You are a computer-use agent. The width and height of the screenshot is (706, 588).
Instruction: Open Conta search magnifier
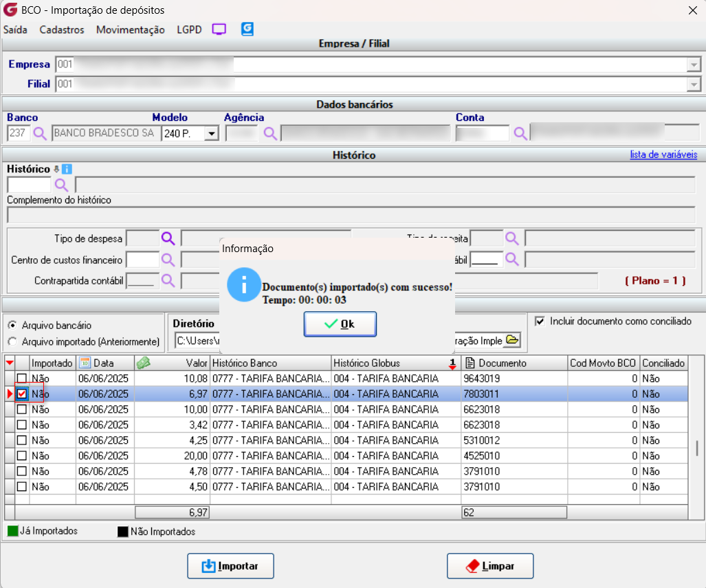tap(520, 134)
